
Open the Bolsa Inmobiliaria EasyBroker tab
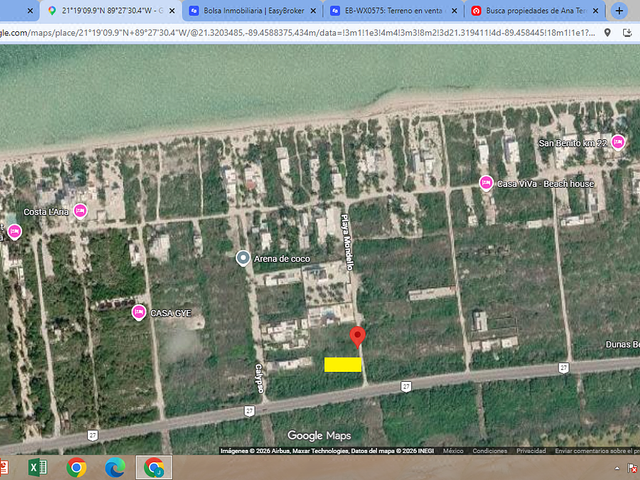click(x=253, y=11)
